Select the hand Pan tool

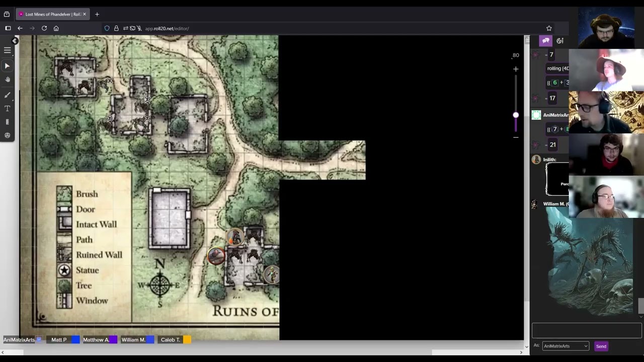7,79
